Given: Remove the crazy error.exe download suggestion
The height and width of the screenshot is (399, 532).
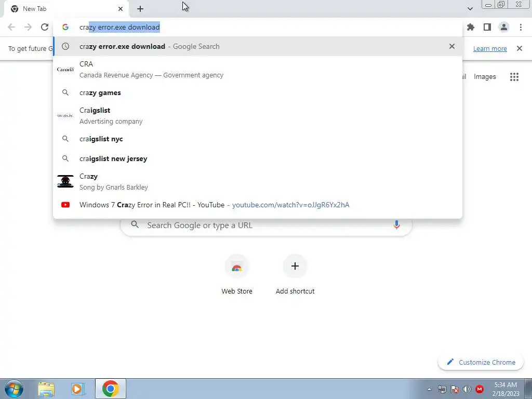Looking at the screenshot, I should tap(452, 46).
